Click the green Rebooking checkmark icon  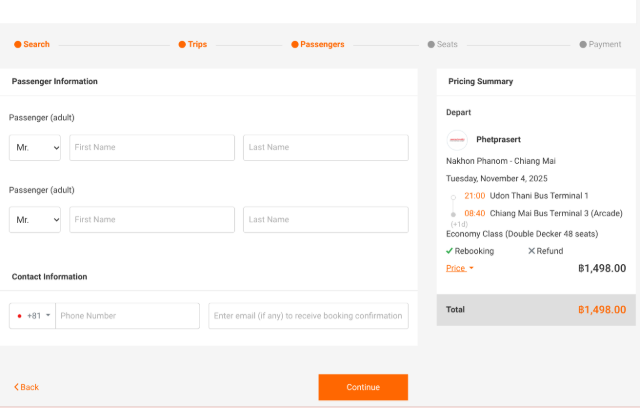[x=449, y=251]
